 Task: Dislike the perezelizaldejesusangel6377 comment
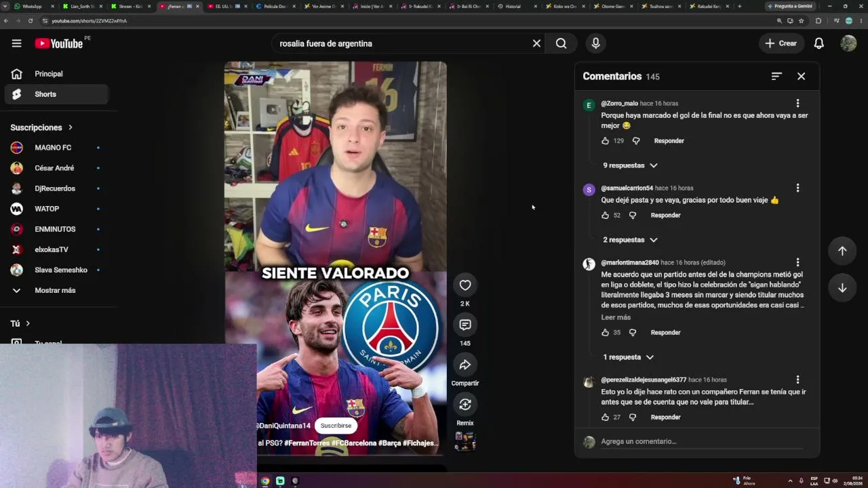tap(633, 418)
